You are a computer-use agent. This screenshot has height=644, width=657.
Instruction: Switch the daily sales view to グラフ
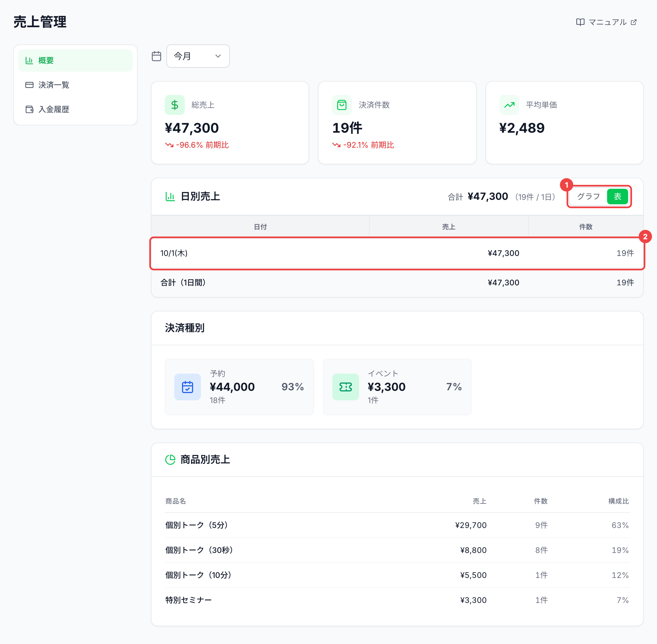(x=588, y=197)
